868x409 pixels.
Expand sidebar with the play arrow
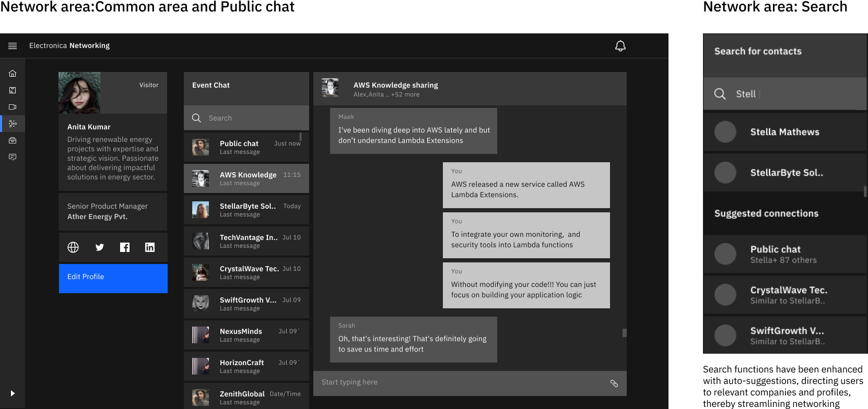(x=13, y=393)
